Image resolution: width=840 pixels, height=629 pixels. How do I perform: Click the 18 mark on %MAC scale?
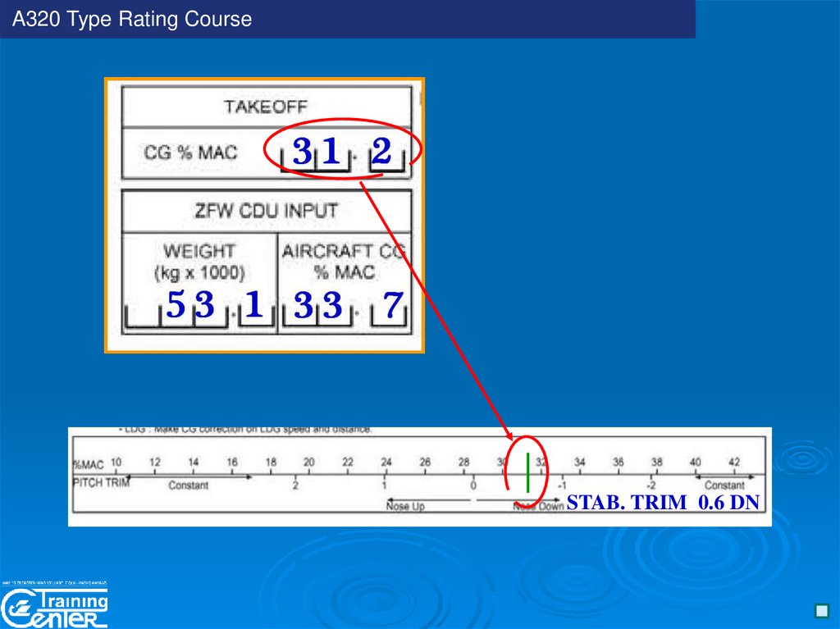tap(271, 462)
